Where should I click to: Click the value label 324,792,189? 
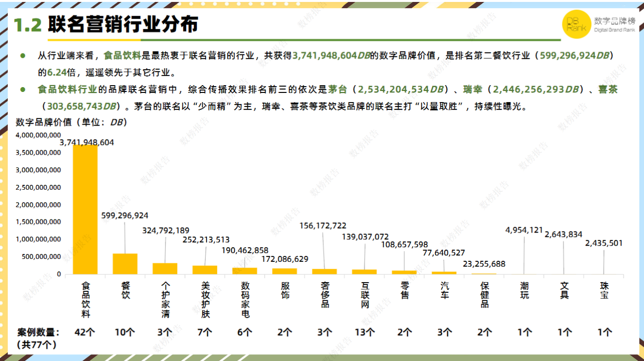coord(166,230)
